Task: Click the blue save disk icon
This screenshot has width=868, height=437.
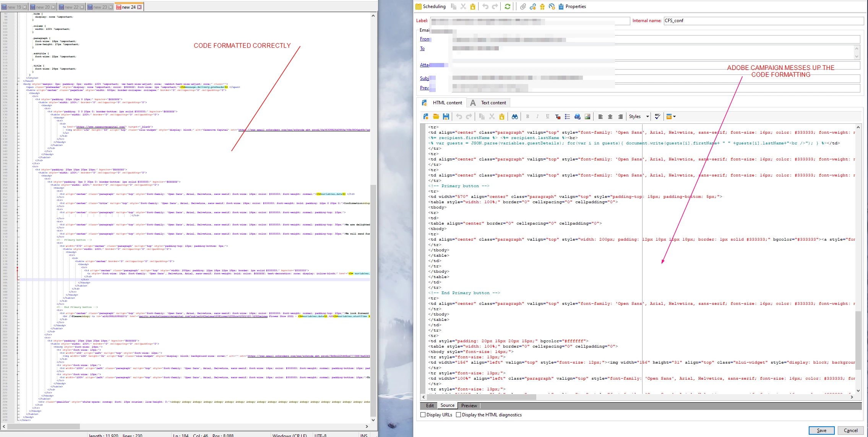Action: coord(446,117)
